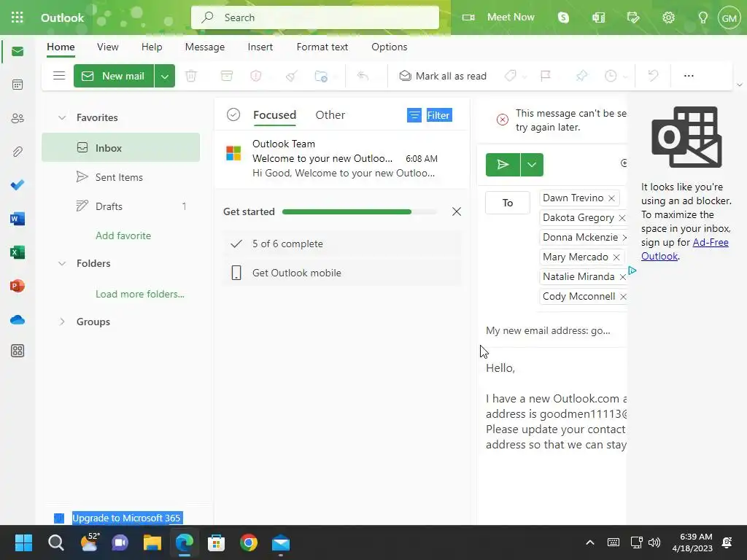Remove Dawn Trevino from recipients
The width and height of the screenshot is (747, 560).
pos(612,198)
